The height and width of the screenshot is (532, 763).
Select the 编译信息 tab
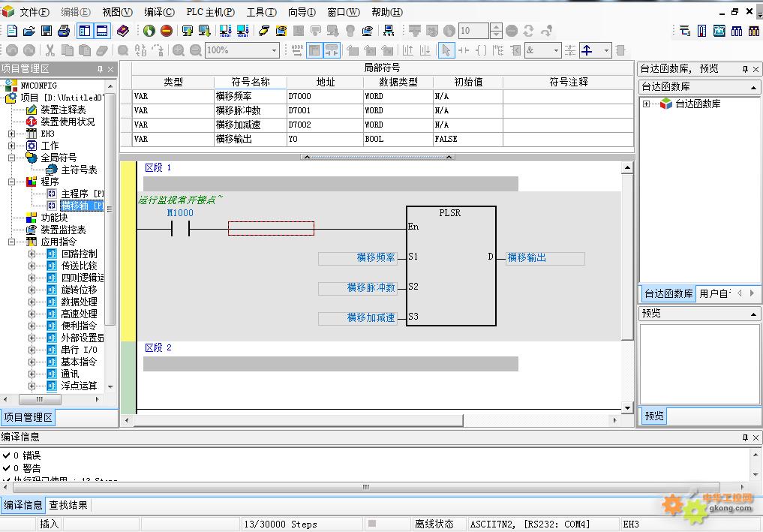23,505
